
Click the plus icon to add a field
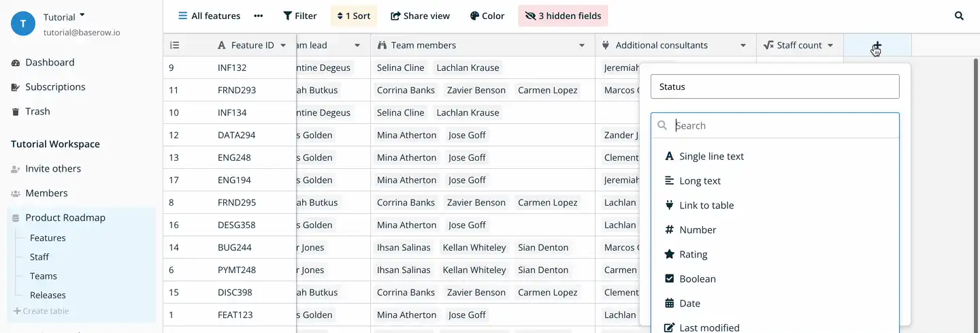[877, 46]
